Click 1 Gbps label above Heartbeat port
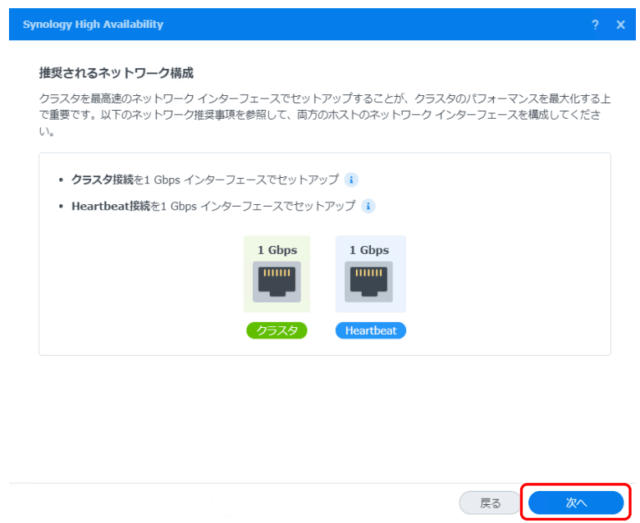This screenshot has width=640, height=523. [x=370, y=249]
